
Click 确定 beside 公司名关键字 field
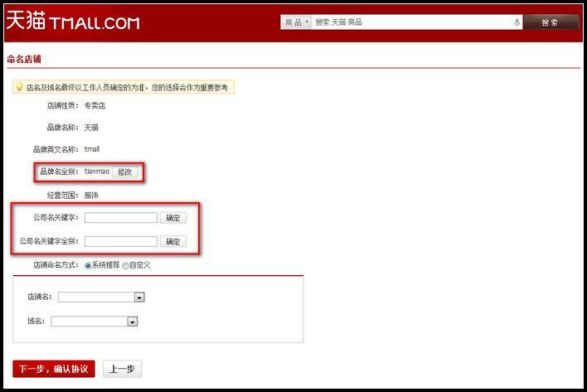[x=173, y=218]
